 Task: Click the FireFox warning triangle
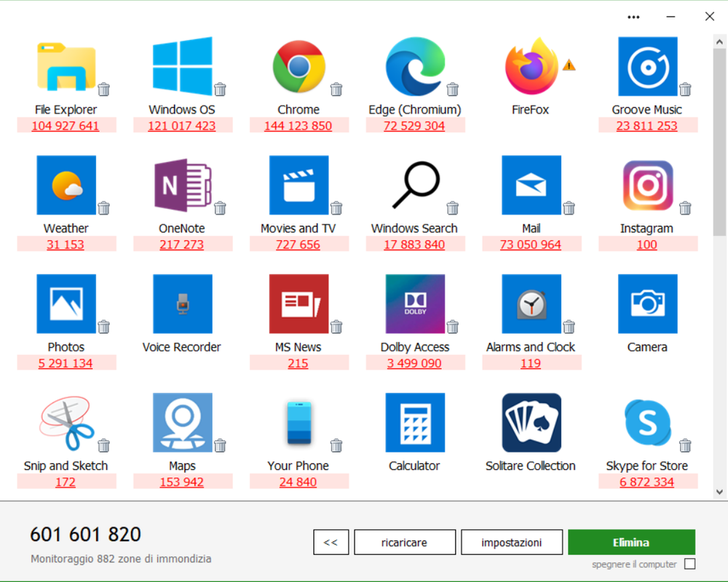pos(569,65)
